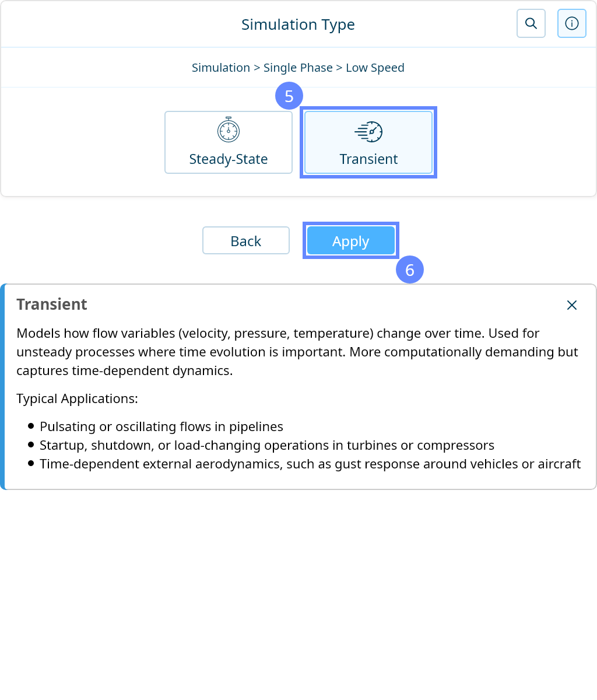Select the Transient simulation option label
This screenshot has height=700, width=597.
pyautogui.click(x=368, y=159)
